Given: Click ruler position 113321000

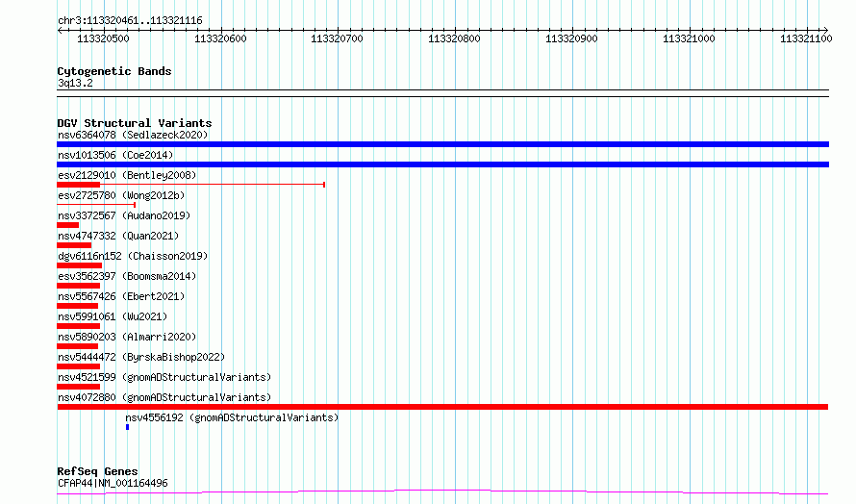Looking at the screenshot, I should click(689, 38).
